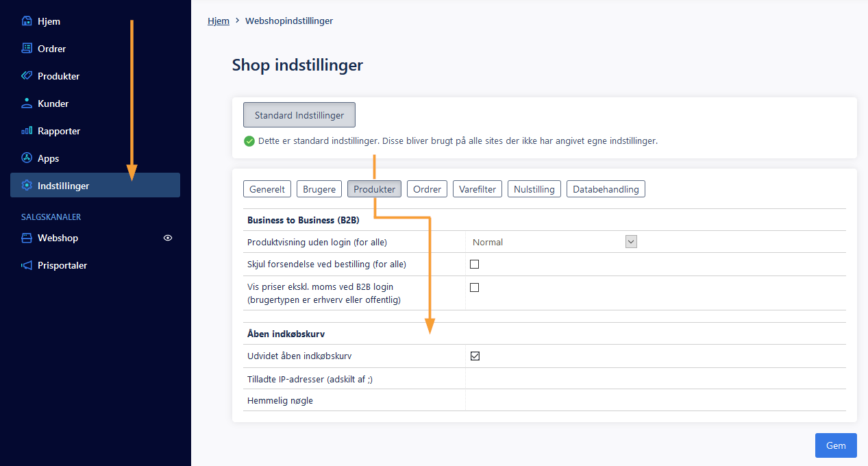Follow the Hjem breadcrumb link

219,21
